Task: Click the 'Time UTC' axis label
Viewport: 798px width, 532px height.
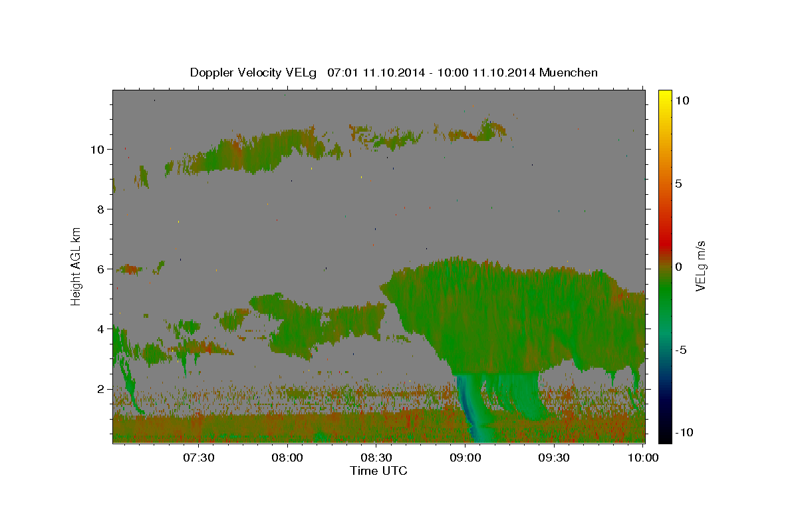Action: point(378,471)
